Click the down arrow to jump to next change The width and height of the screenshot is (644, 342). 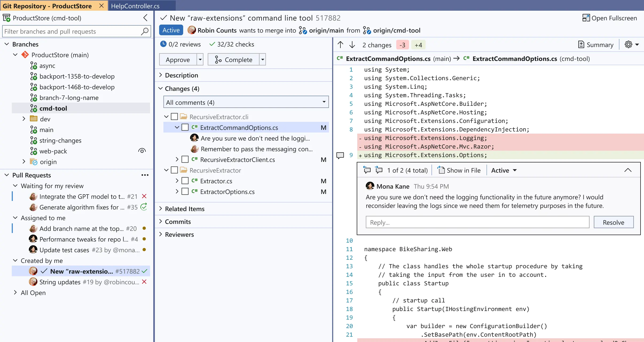coord(352,45)
